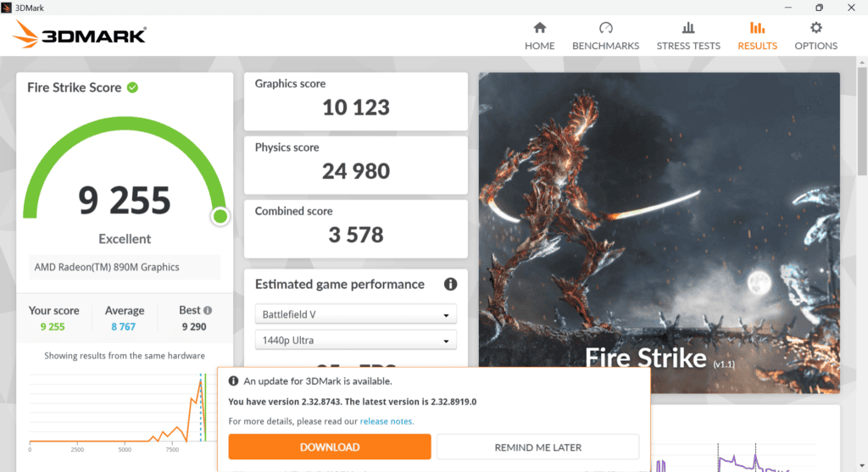Click Showing results from the same hardware text
The width and height of the screenshot is (868, 472).
[x=125, y=356]
